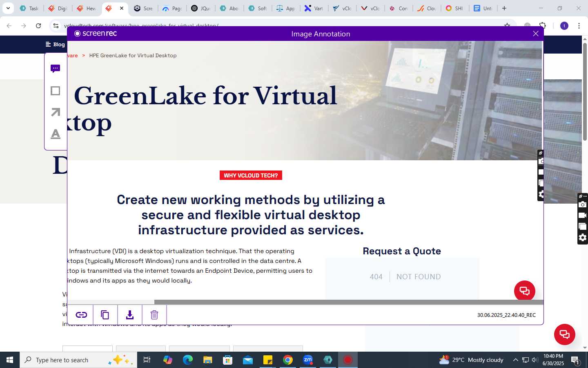Reload the current page
588x368 pixels.
38,26
